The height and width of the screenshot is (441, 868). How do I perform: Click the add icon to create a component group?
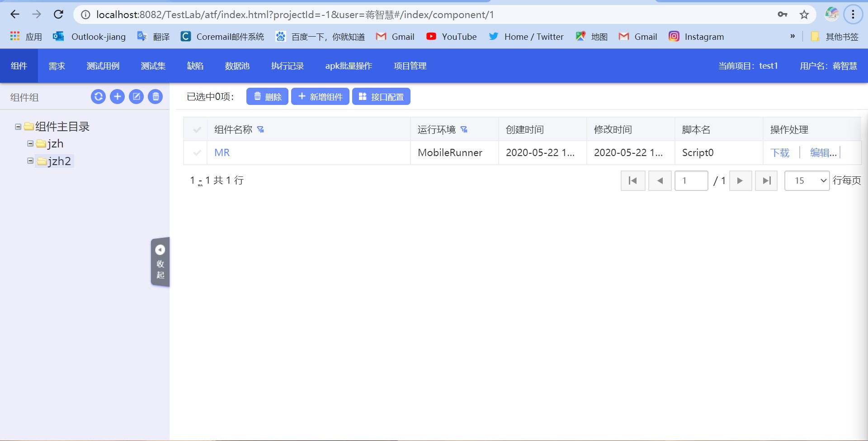(x=118, y=96)
